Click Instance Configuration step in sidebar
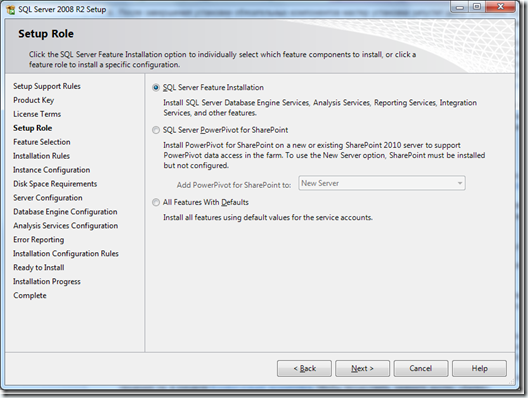This screenshot has height=398, width=528. (52, 170)
